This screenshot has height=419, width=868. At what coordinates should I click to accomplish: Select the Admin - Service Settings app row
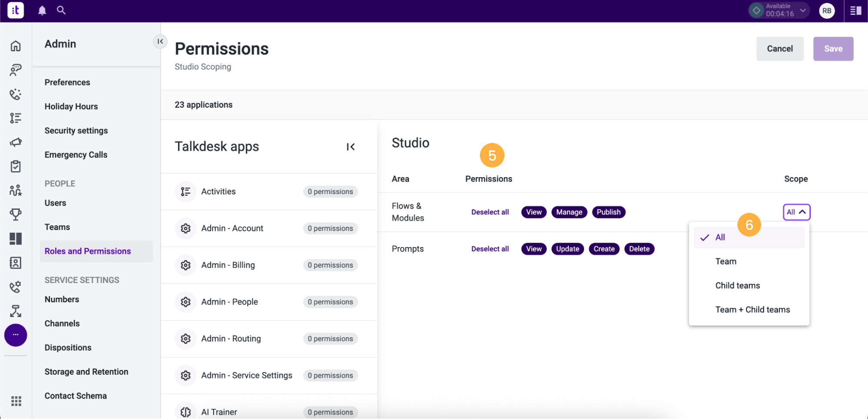269,376
